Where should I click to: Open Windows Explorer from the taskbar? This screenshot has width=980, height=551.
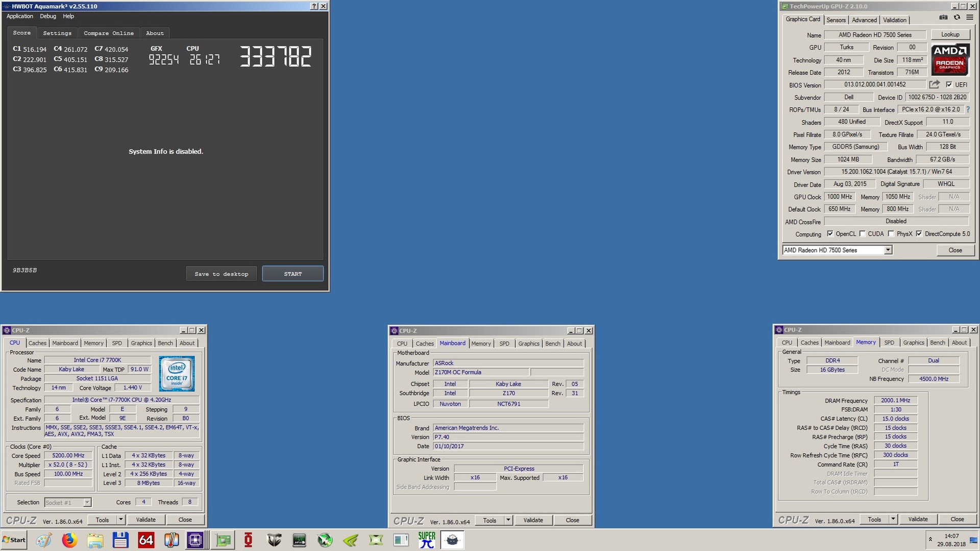click(x=95, y=540)
